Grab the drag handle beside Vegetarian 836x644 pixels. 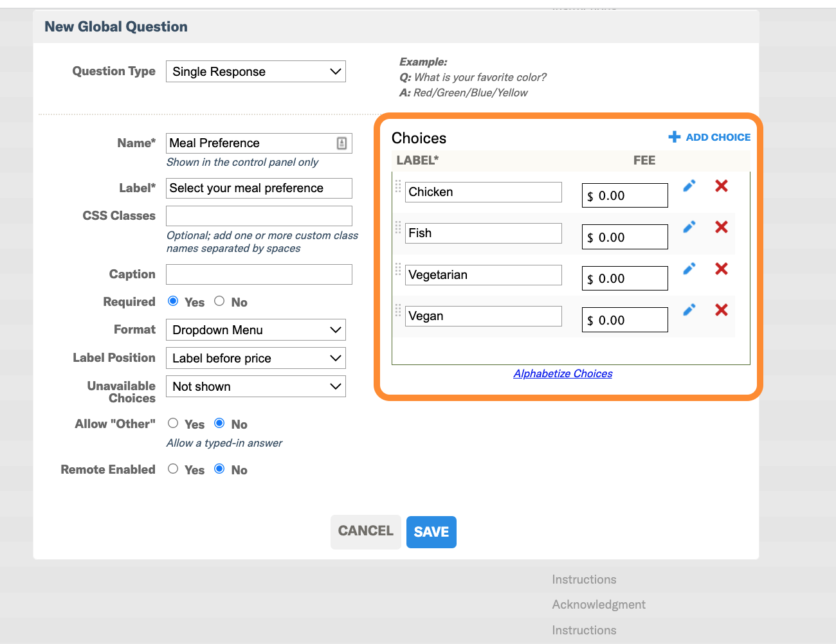tap(398, 269)
